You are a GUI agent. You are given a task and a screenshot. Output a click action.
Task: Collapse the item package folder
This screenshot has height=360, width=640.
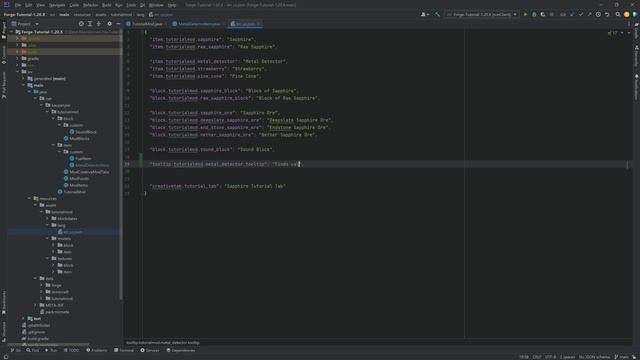(53, 145)
